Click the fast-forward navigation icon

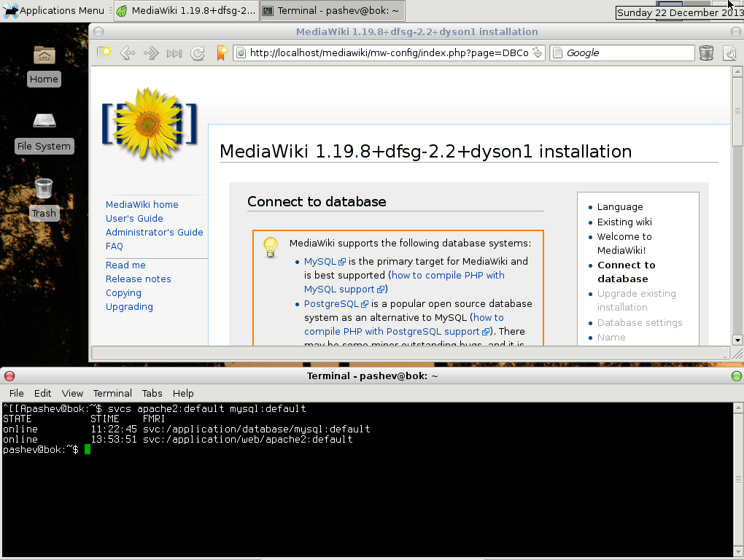[x=174, y=53]
